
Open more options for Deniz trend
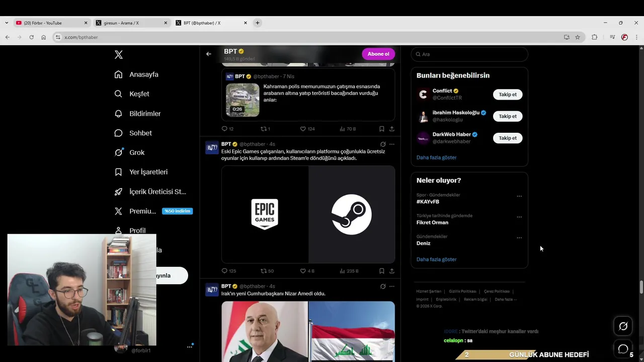tap(519, 238)
